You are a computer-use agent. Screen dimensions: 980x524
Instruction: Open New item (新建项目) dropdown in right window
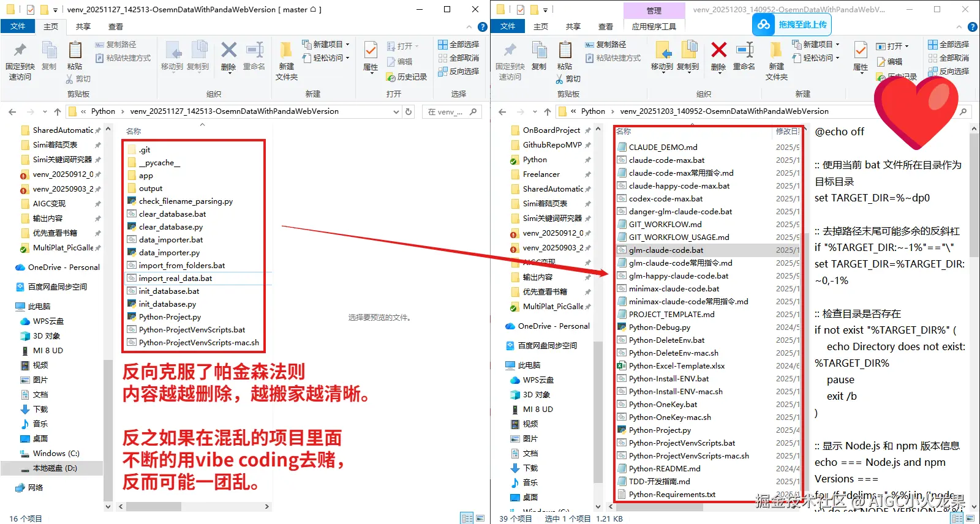click(816, 45)
